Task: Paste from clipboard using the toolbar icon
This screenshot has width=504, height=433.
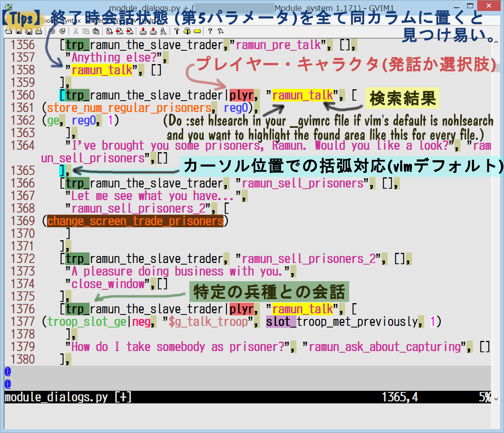Action: click(x=96, y=31)
